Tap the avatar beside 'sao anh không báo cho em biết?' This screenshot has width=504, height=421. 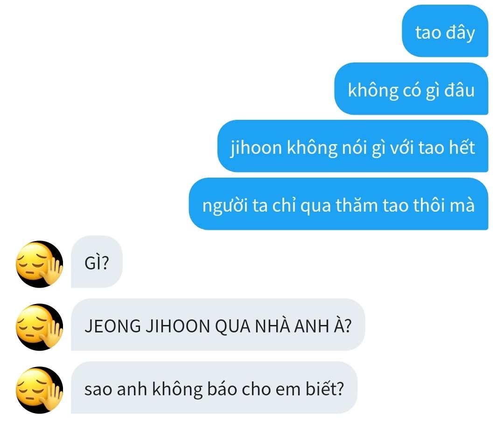(39, 390)
